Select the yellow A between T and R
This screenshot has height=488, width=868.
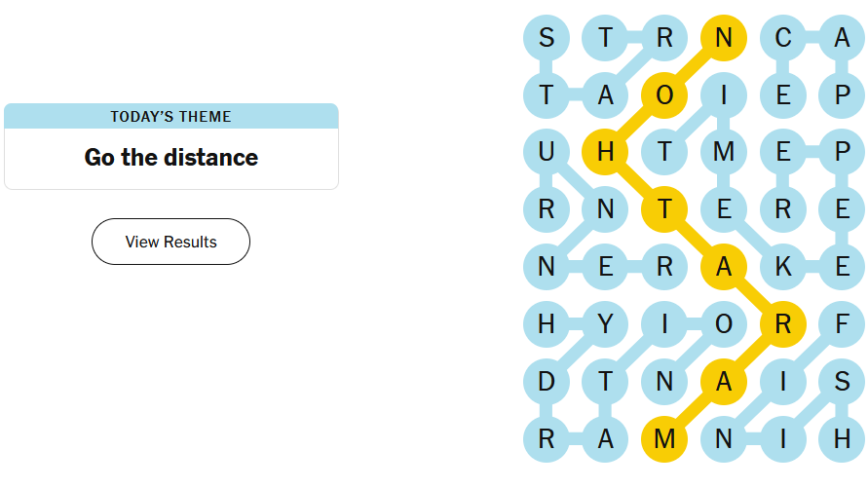click(x=724, y=267)
